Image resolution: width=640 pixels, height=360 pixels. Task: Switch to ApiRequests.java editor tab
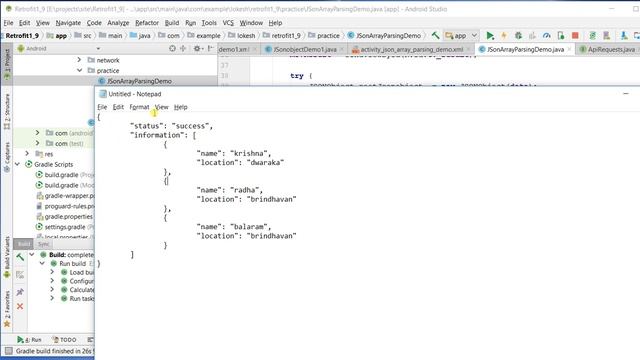point(608,49)
